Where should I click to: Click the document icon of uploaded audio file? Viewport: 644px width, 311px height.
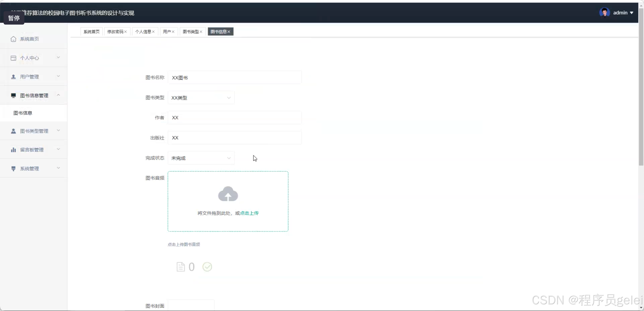180,267
